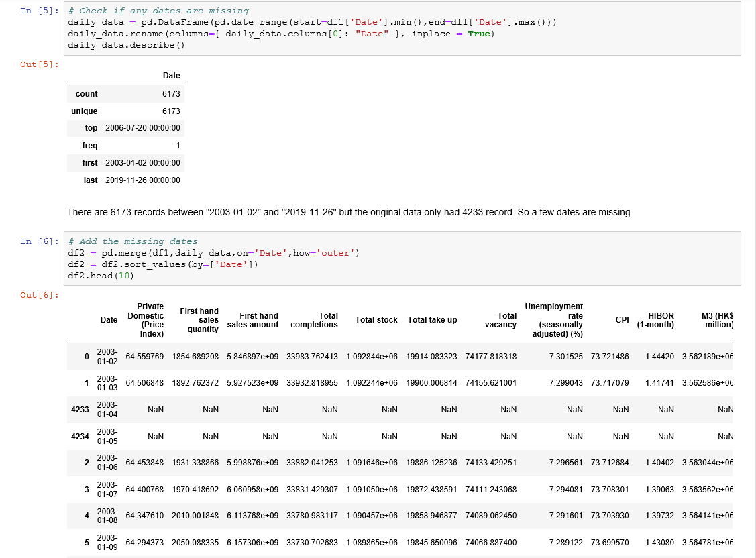Click inside the In [5] code cell

pyautogui.click(x=402, y=28)
